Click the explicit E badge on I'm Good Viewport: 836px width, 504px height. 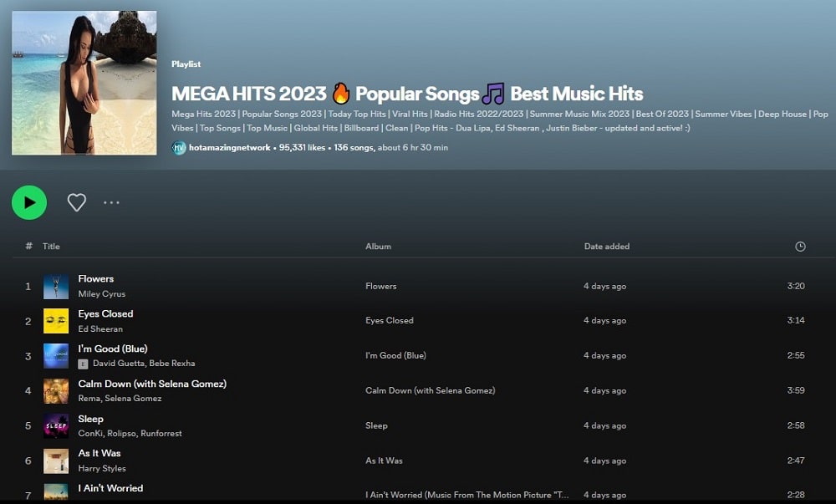83,364
